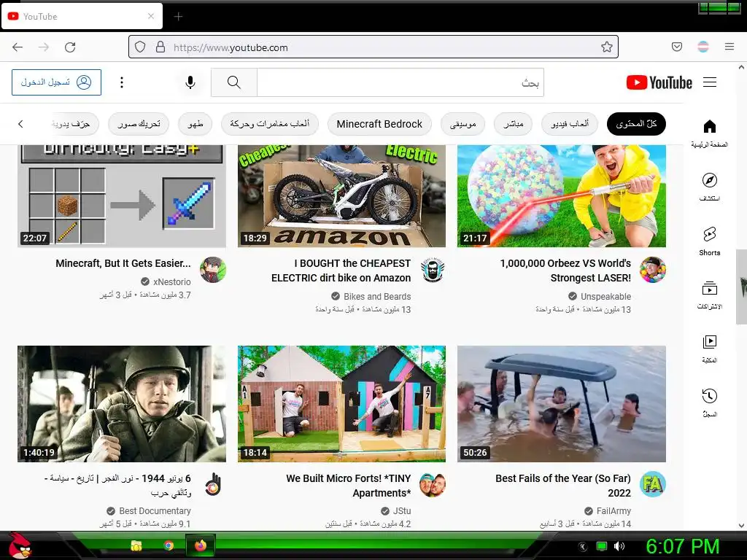Open title '1,000,000 Orbeez VS World's Strongest LASER!'
Screen dimensions: 747x560
click(565, 271)
